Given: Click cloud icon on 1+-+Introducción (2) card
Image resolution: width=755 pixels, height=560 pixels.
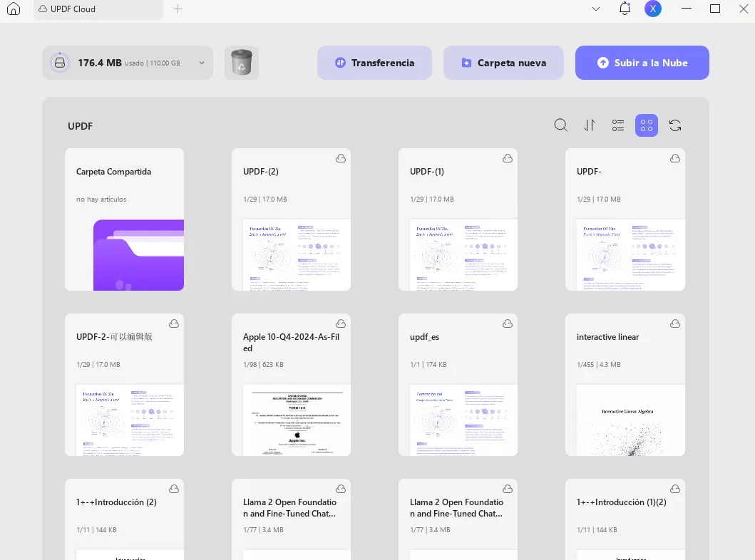Looking at the screenshot, I should 174,489.
